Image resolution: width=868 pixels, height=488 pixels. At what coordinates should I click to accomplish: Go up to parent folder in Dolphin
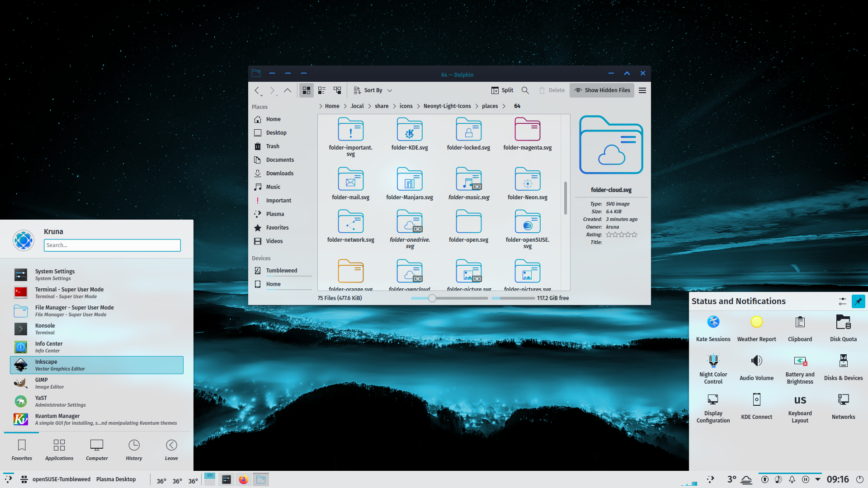coord(288,90)
